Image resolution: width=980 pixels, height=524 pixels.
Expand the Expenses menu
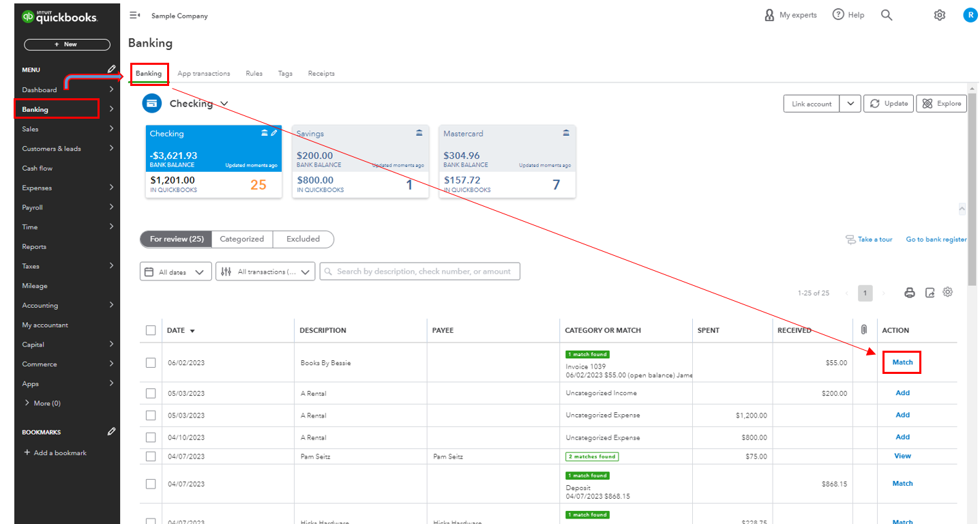click(111, 188)
